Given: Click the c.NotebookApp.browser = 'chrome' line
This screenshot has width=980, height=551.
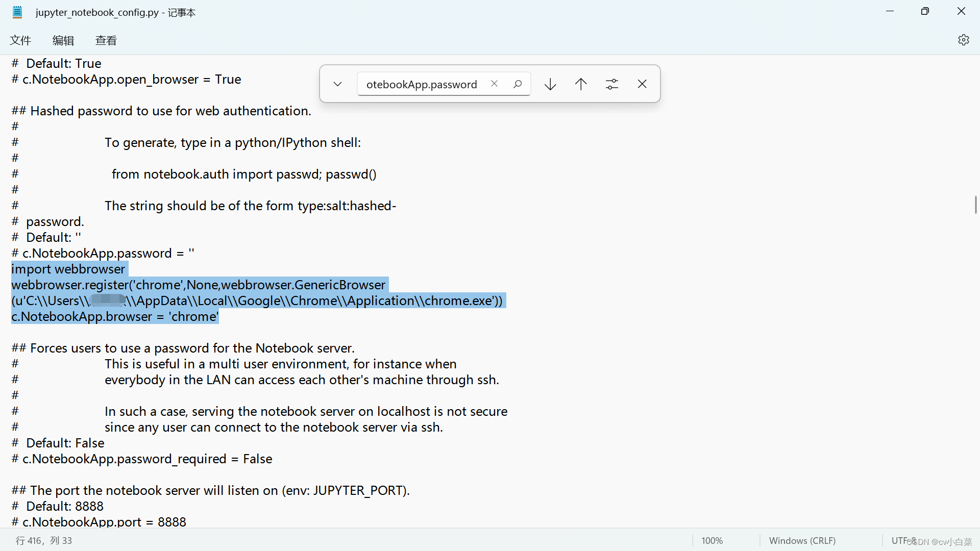Looking at the screenshot, I should pyautogui.click(x=115, y=317).
